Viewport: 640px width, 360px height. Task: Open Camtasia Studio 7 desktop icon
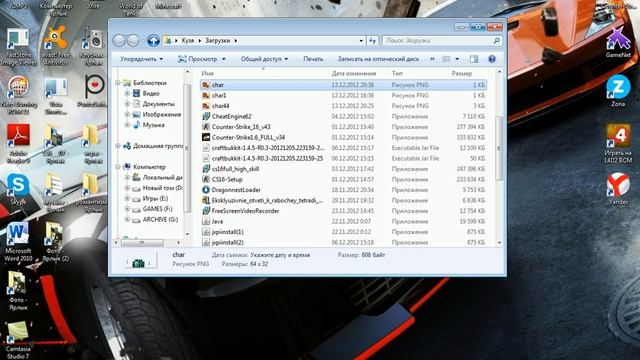pos(18,340)
